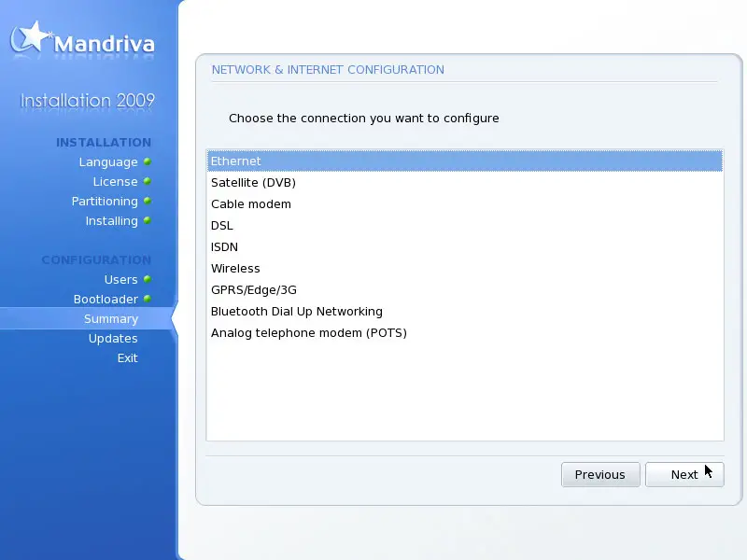Choose Bluetooth Dial Up Networking
The height and width of the screenshot is (560, 747).
[x=465, y=311]
